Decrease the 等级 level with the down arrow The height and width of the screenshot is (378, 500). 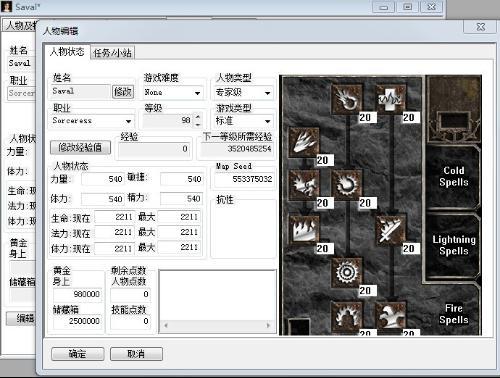pyautogui.click(x=198, y=124)
